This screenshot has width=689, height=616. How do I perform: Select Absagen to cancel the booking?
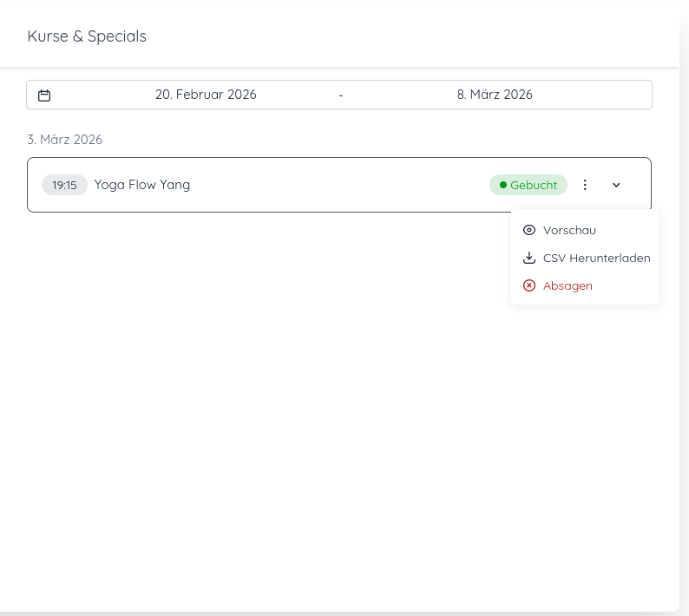click(x=568, y=285)
